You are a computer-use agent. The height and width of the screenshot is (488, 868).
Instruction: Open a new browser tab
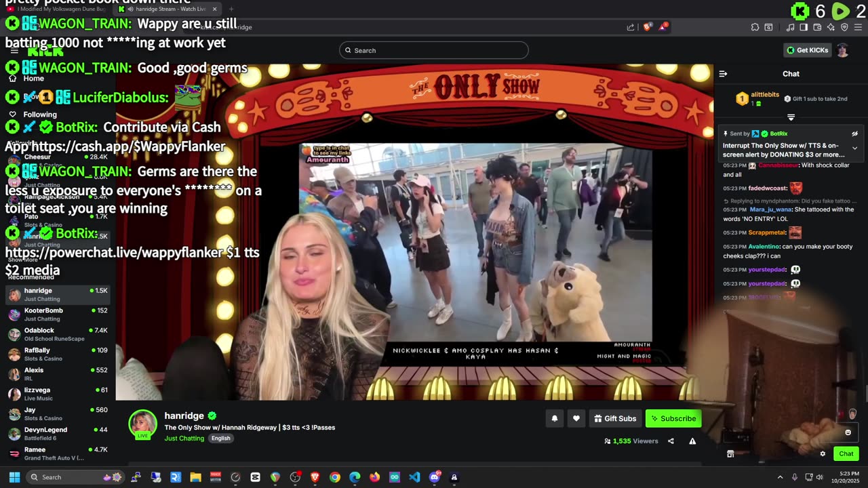231,9
